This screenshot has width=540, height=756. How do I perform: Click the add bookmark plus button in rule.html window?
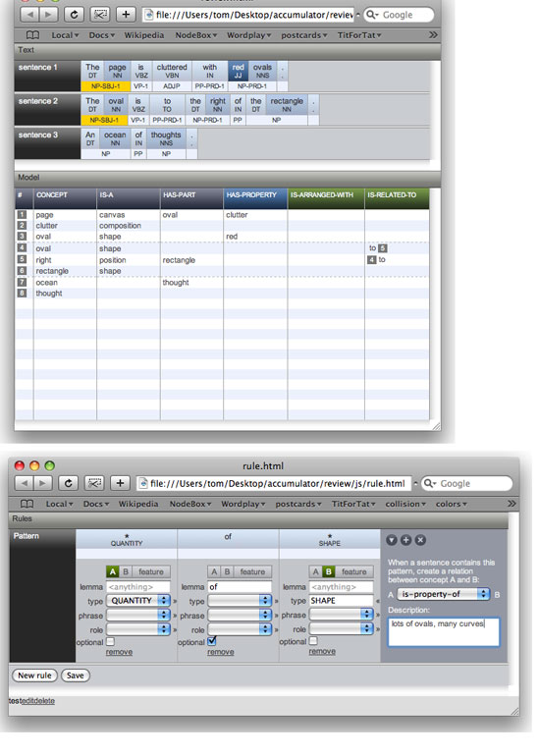120,483
